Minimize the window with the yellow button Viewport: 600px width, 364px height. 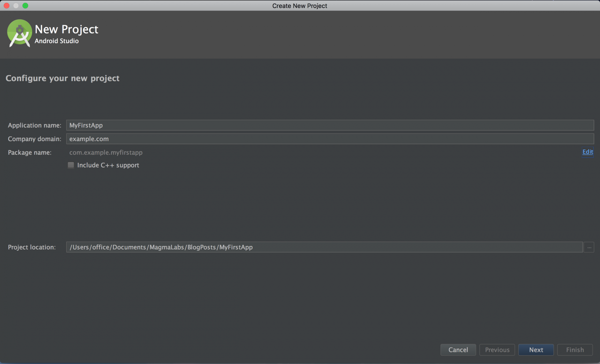(x=16, y=6)
